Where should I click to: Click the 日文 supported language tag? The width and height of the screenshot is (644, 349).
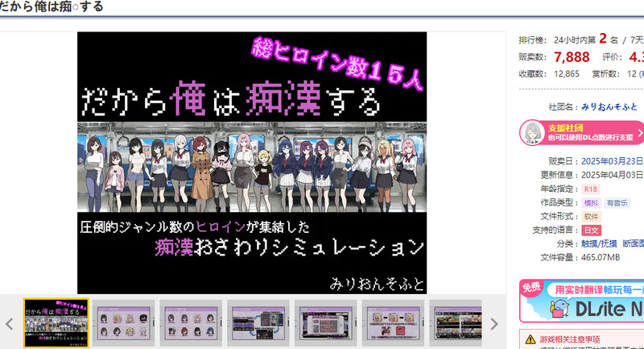[x=592, y=231]
